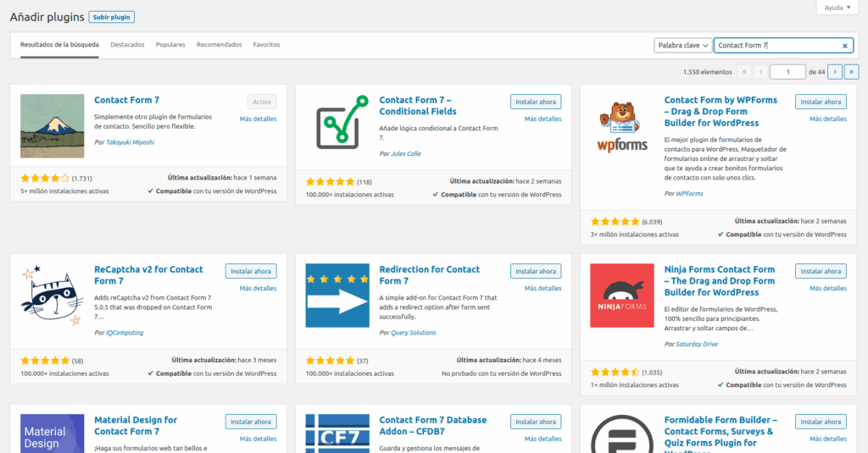Install Redirection for Contact Form 7
Image resolution: width=868 pixels, height=453 pixels.
coord(536,271)
